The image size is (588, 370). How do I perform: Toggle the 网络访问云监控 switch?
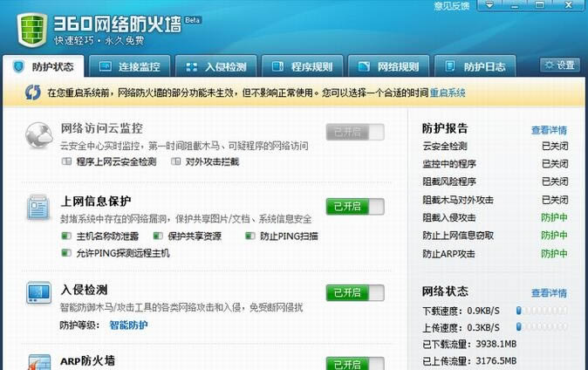point(355,132)
